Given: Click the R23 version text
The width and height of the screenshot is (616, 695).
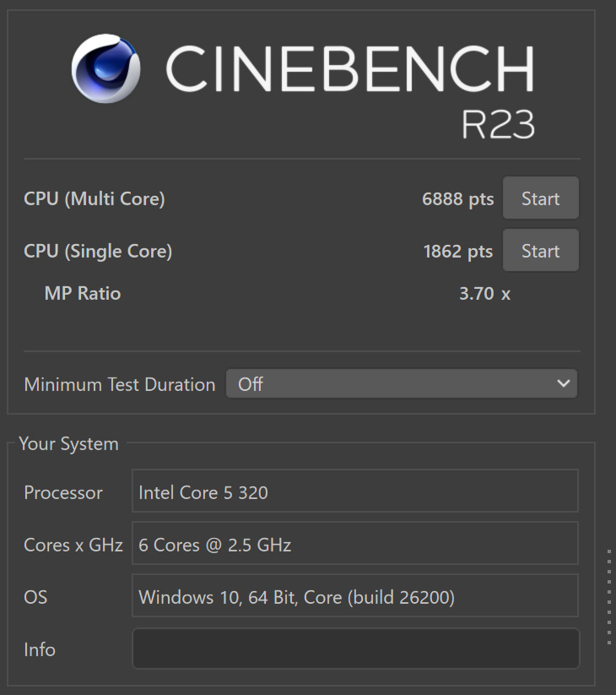Looking at the screenshot, I should tap(498, 124).
